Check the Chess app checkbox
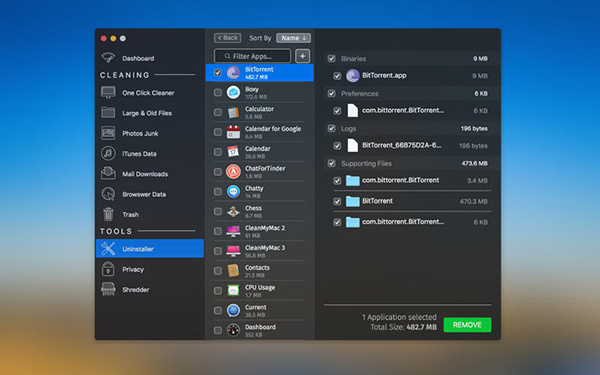 tap(218, 211)
